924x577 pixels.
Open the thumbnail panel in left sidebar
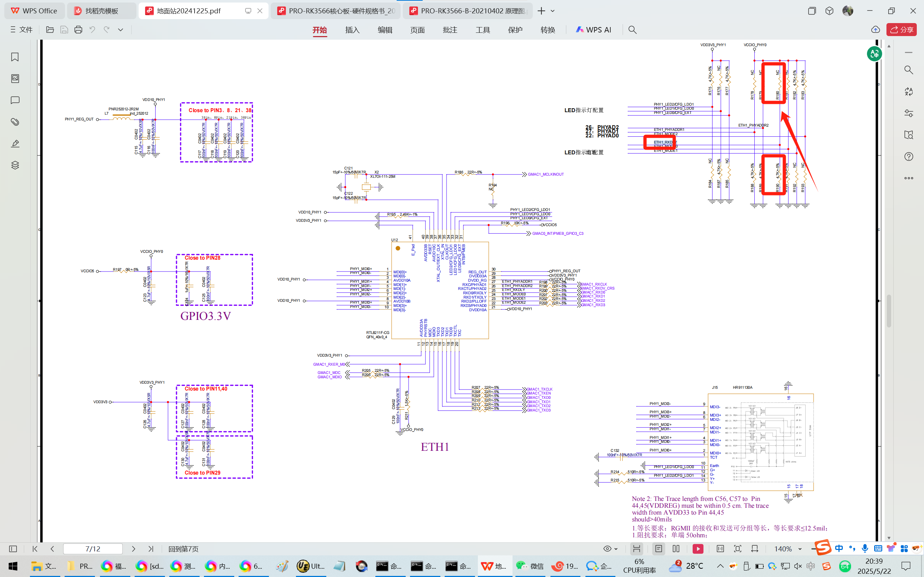click(x=15, y=79)
